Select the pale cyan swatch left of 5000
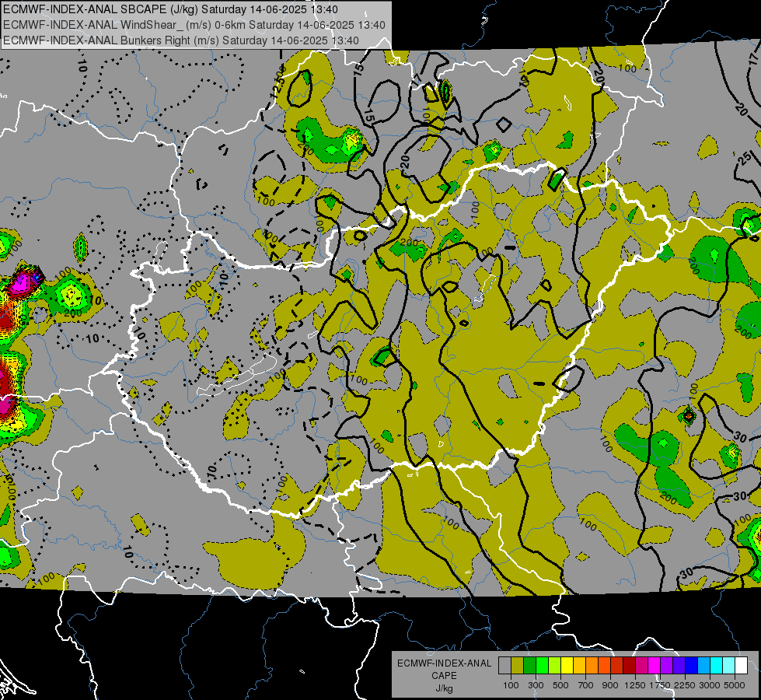 [x=729, y=665]
